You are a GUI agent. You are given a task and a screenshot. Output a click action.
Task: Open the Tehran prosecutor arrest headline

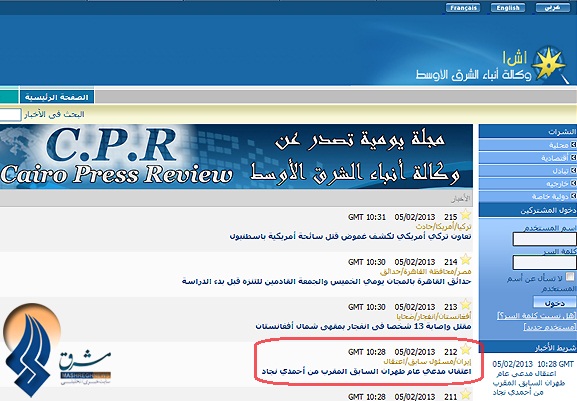pyautogui.click(x=367, y=371)
